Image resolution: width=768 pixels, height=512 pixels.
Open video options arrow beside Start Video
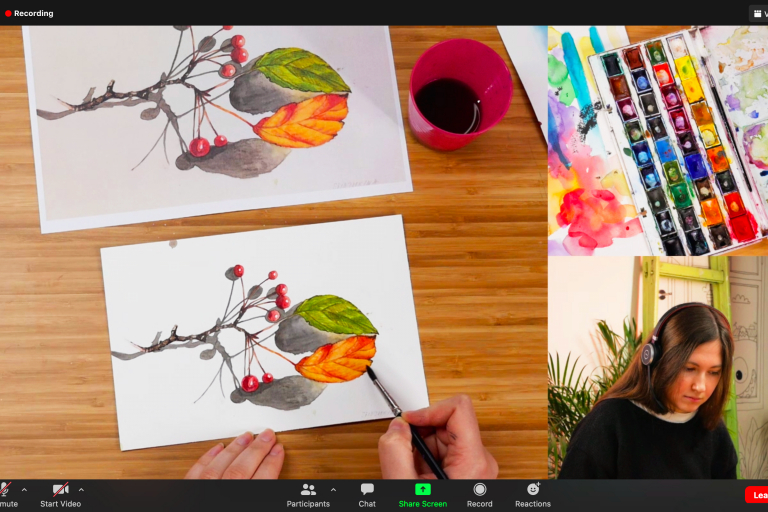click(81, 490)
